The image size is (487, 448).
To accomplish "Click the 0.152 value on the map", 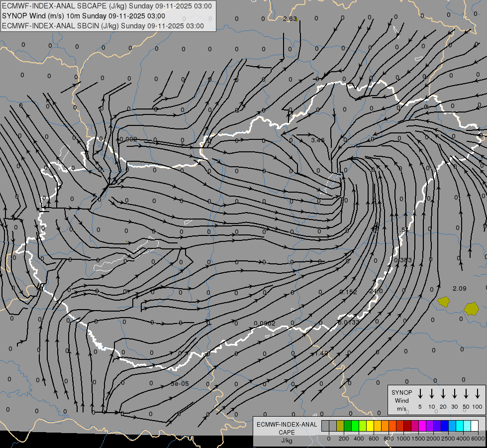I will point(348,292).
